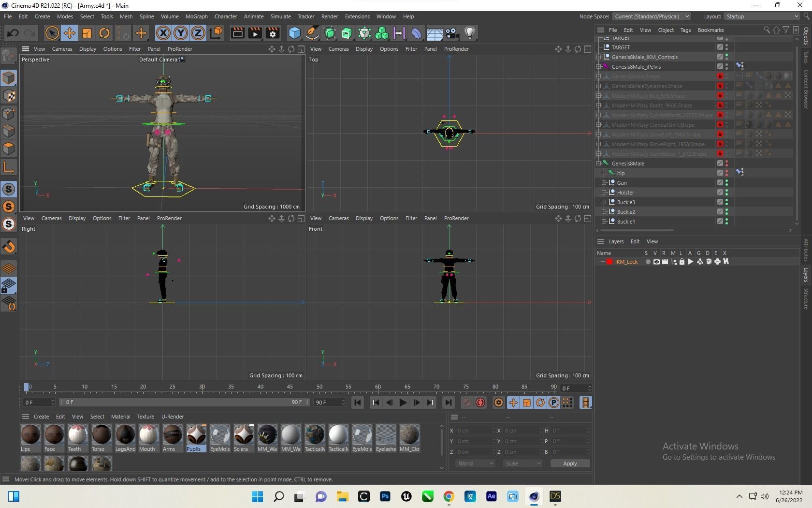Viewport: 812px width, 508px height.
Task: Go to end of animation
Action: (x=448, y=403)
